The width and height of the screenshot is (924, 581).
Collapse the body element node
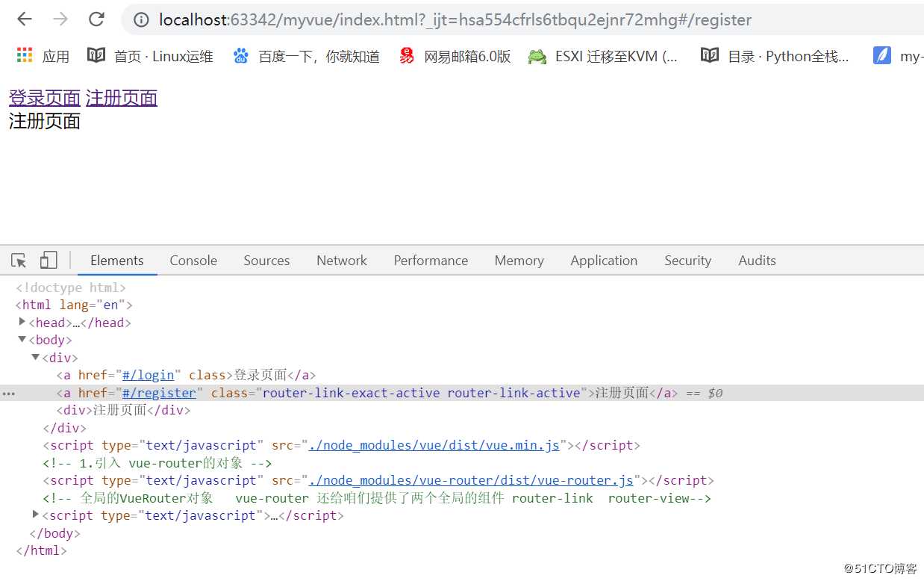tap(22, 340)
